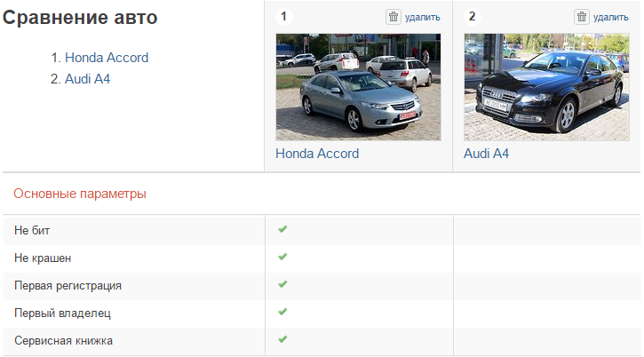Image resolution: width=644 pixels, height=357 pixels.
Task: Open Audi A4 link in the numbered list
Action: 88,78
